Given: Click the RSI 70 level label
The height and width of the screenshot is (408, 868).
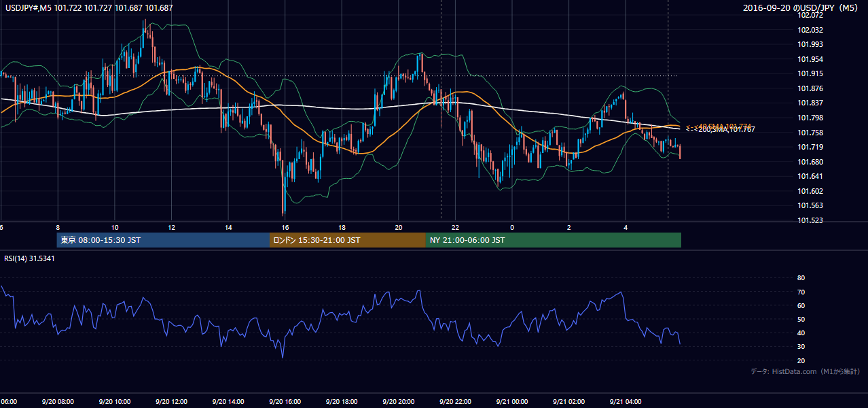Looking at the screenshot, I should tap(801, 292).
